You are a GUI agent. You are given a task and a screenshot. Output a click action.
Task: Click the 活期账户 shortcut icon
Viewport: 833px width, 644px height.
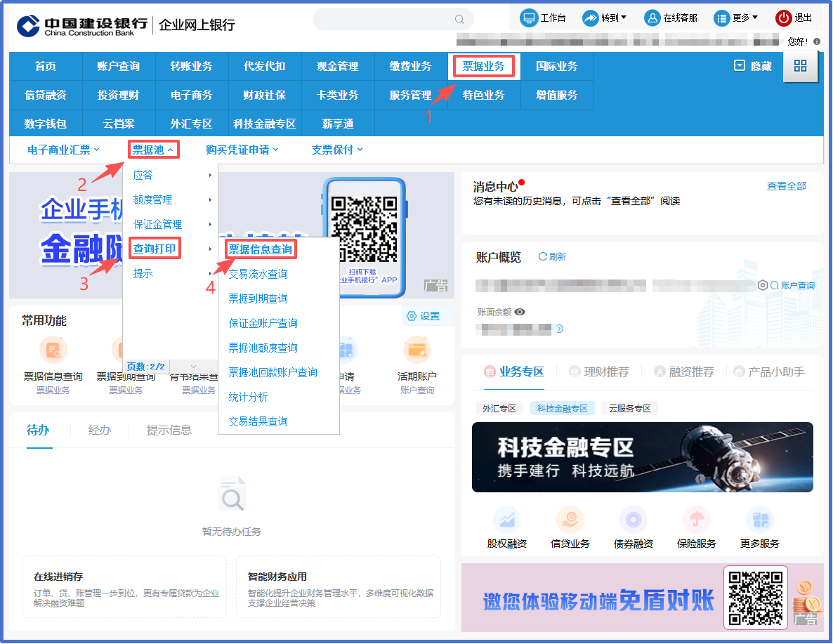coord(417,350)
